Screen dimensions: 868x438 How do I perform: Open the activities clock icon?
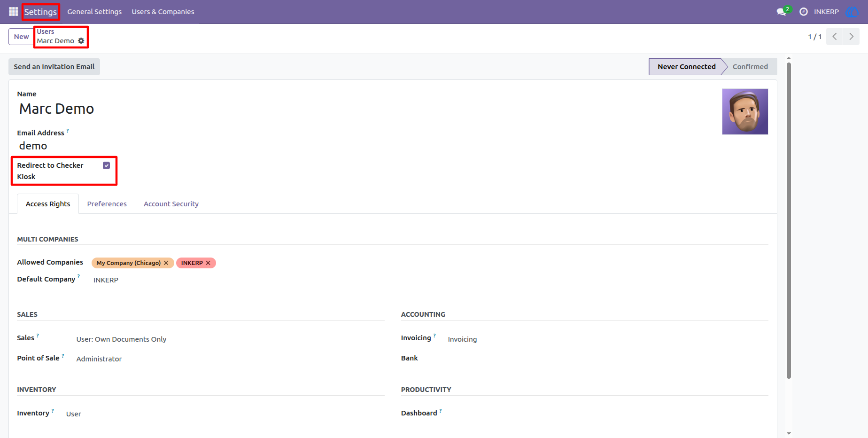coord(804,12)
